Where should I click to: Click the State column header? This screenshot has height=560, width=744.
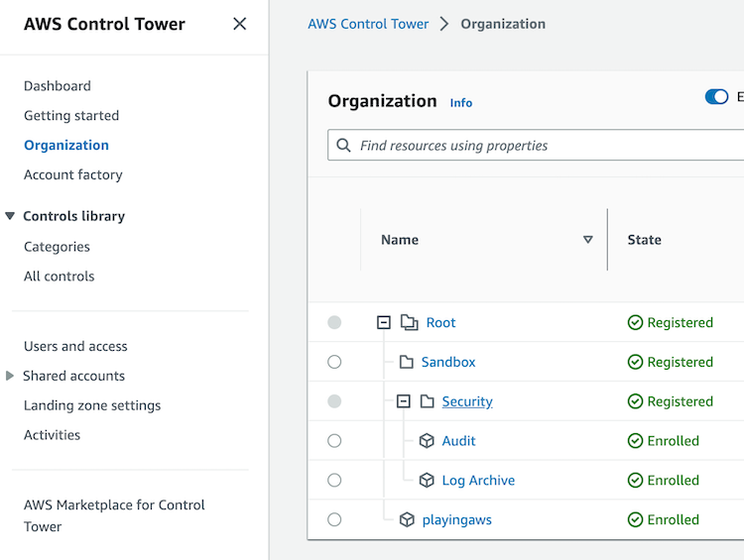coord(645,240)
